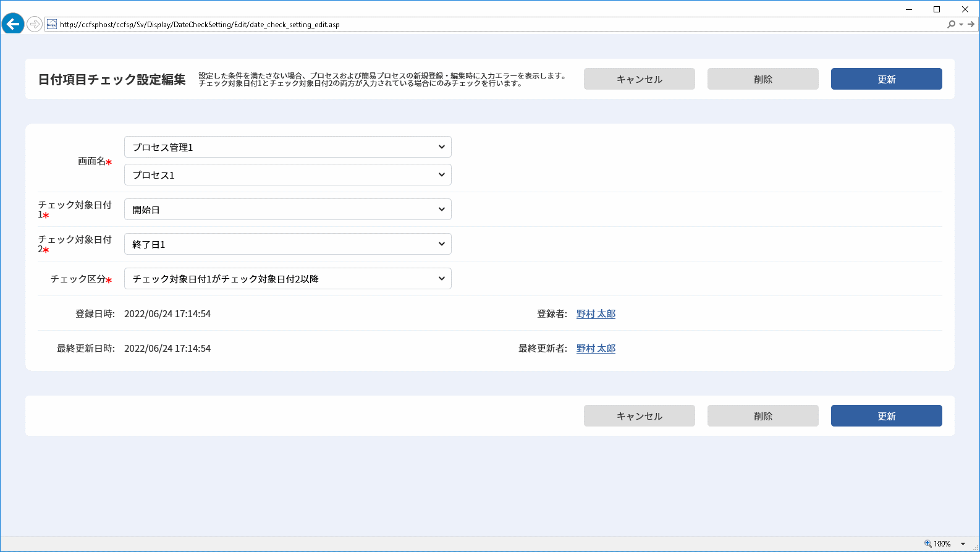The width and height of the screenshot is (980, 552).
Task: Click the top キャンセル button
Action: 640,79
